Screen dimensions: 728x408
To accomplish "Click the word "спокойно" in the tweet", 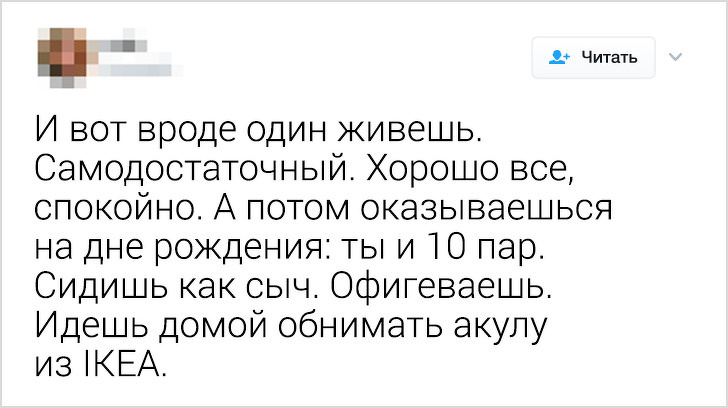I will point(120,211).
